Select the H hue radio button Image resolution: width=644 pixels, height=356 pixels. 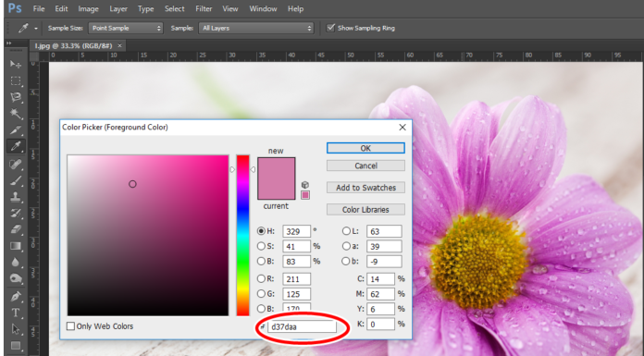261,231
